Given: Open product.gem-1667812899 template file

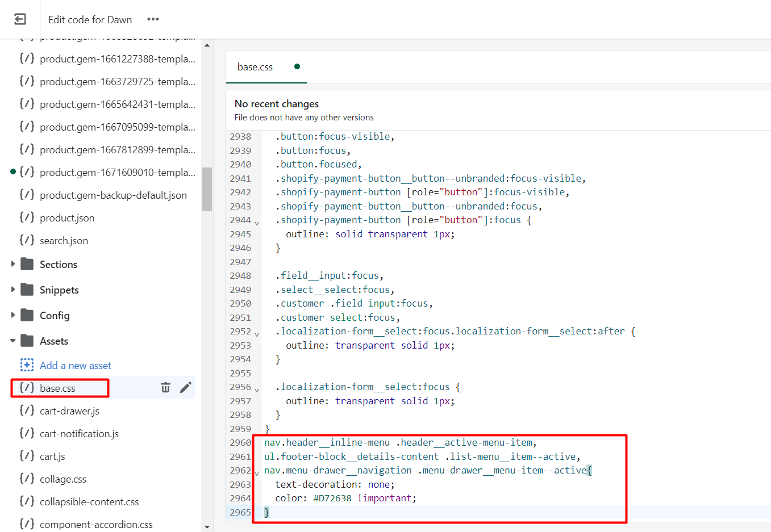Looking at the screenshot, I should click(x=118, y=149).
